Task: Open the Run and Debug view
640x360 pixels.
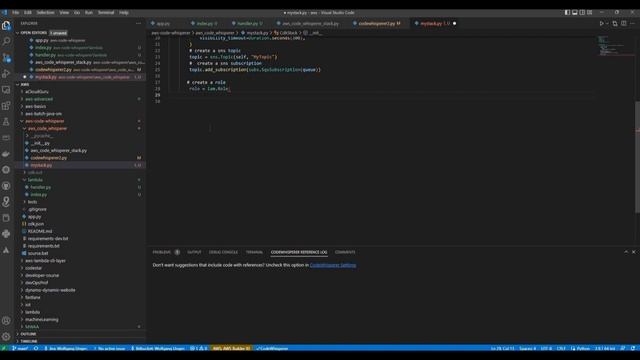Action: (x=6, y=73)
